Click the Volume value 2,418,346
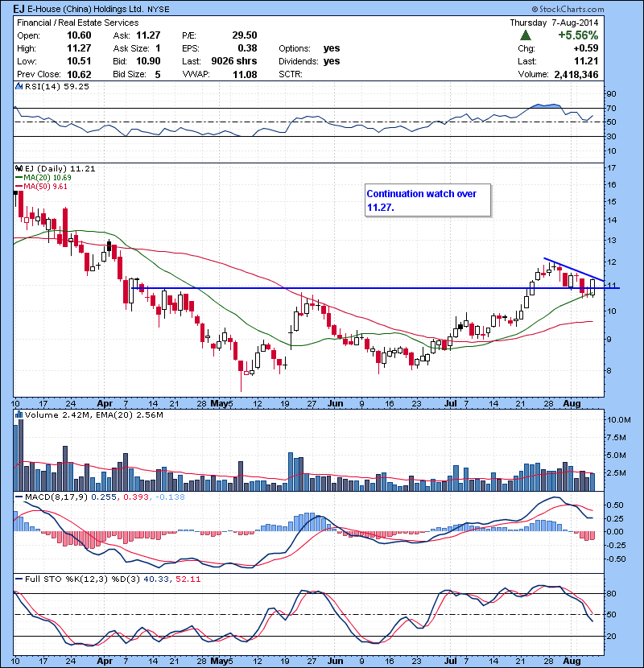The width and height of the screenshot is (644, 668). click(x=576, y=75)
